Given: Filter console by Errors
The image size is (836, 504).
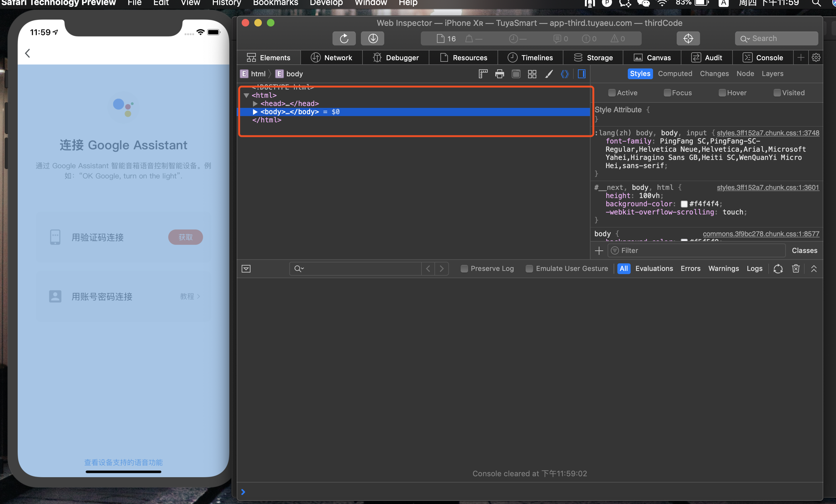Looking at the screenshot, I should 690,269.
